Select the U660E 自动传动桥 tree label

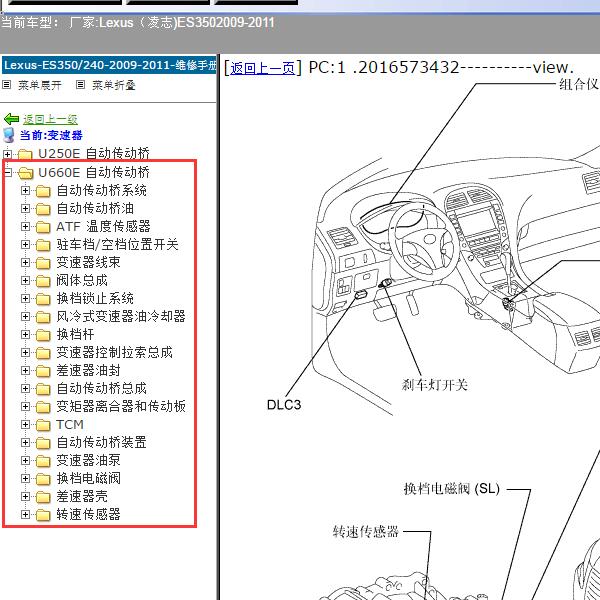94,172
